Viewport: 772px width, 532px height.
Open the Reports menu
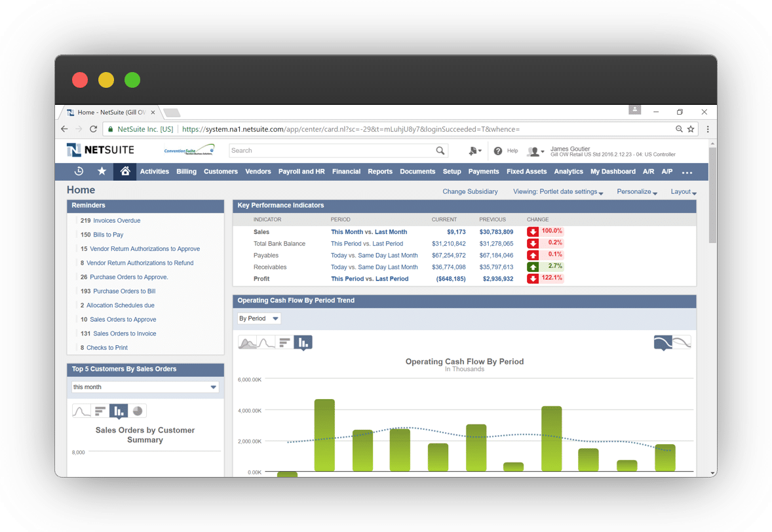click(x=380, y=172)
